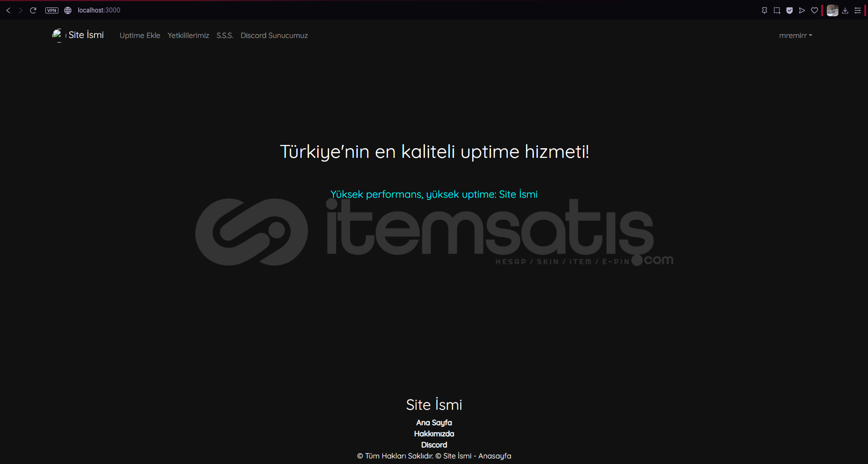This screenshot has height=464, width=868.
Task: Go to Ana Sayfa in footer
Action: click(434, 423)
